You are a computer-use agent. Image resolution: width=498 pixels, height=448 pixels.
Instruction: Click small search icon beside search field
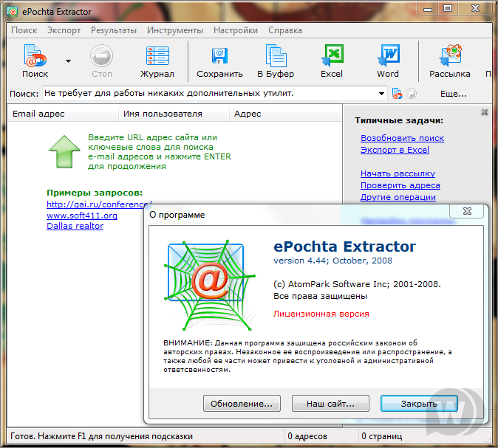(397, 94)
